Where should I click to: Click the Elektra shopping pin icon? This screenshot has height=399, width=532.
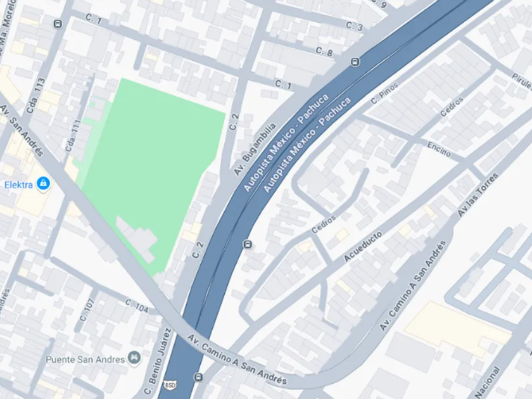point(43,184)
